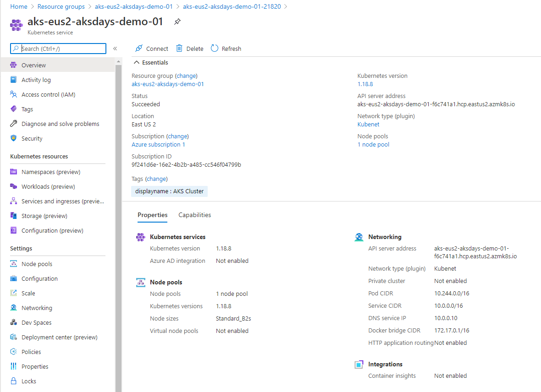This screenshot has width=541, height=392.
Task: Click the Networking globe icon in sidebar
Action: [x=13, y=308]
